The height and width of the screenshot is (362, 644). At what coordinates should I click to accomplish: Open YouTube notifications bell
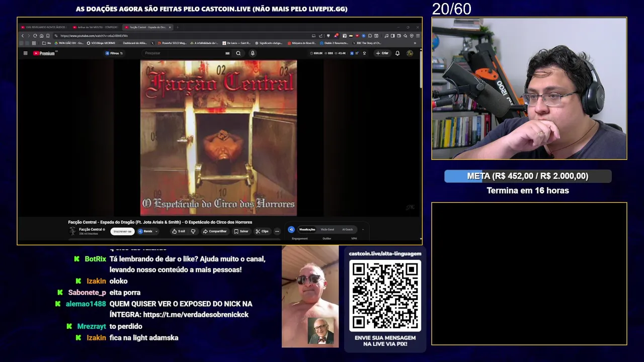[x=397, y=53]
